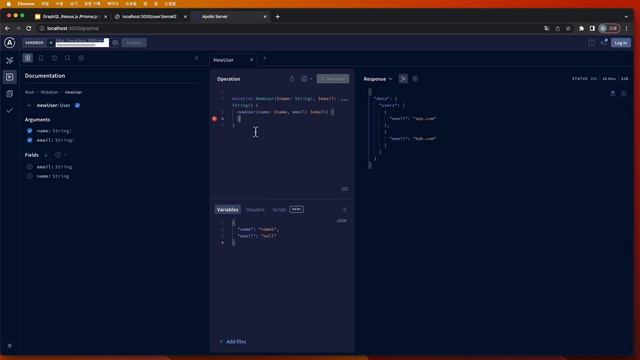Switch to the Variables tab
Screen dimensions: 640x360
[227, 209]
